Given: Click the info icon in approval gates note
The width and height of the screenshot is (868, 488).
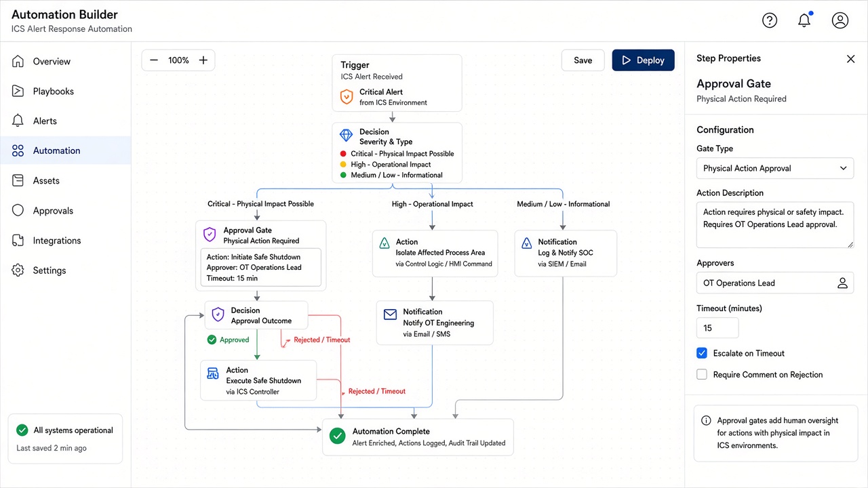Looking at the screenshot, I should point(706,420).
